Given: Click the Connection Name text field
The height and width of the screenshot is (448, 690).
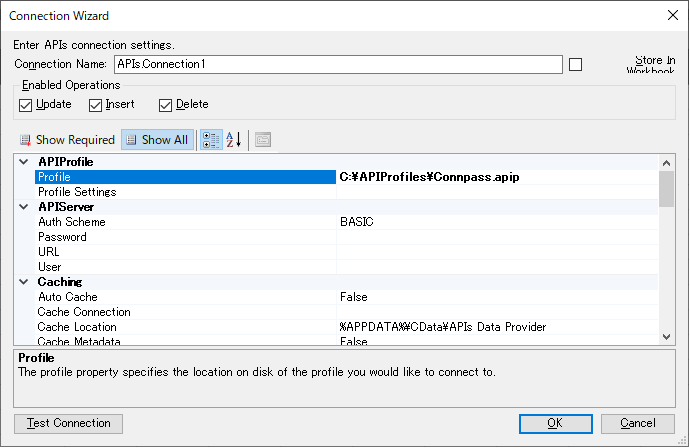Looking at the screenshot, I should [338, 65].
